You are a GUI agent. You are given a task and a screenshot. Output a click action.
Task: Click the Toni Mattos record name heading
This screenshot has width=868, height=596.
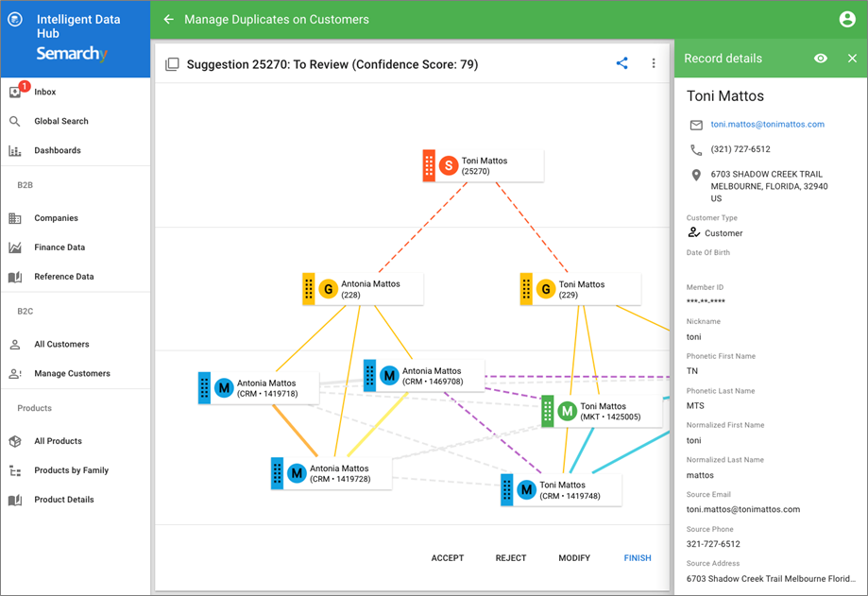pos(725,96)
